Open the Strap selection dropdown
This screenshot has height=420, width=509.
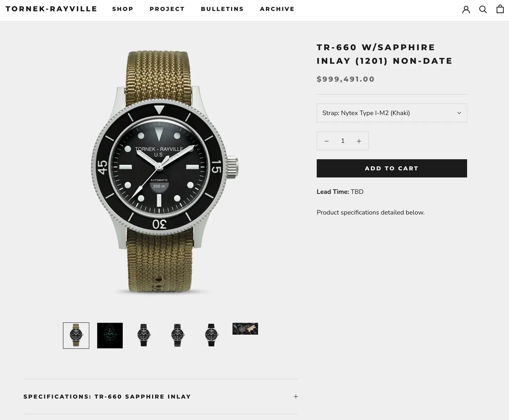[392, 113]
